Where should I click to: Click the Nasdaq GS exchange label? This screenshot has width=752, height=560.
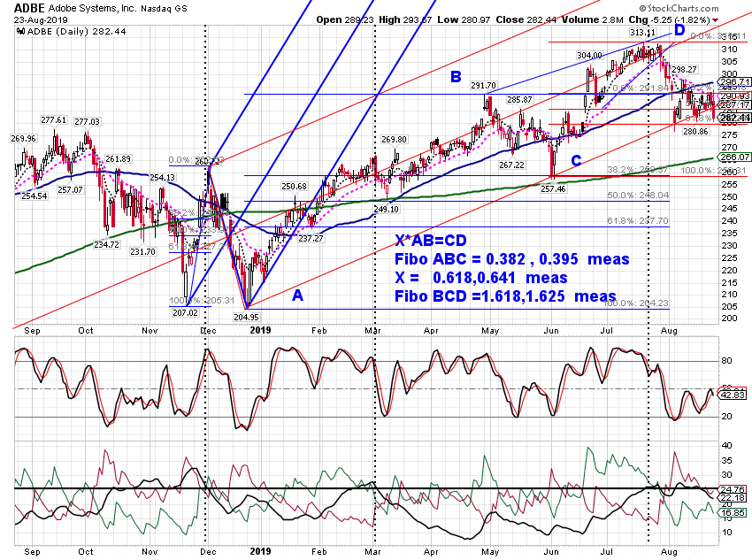tap(164, 9)
